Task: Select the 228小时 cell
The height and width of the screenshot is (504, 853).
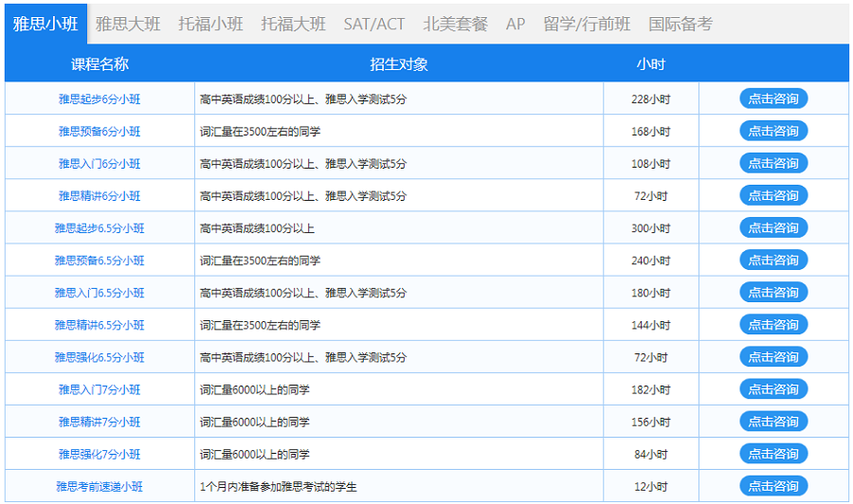Action: 650,99
